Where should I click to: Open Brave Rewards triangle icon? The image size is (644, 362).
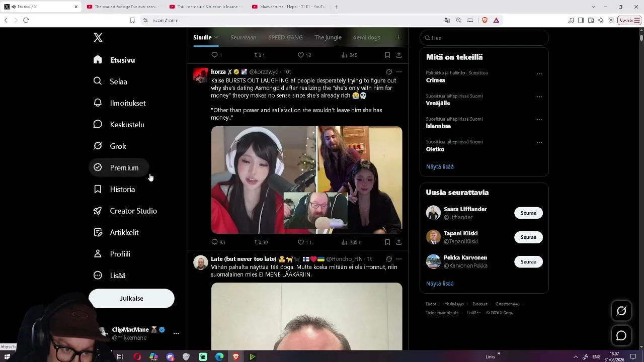pyautogui.click(x=496, y=20)
